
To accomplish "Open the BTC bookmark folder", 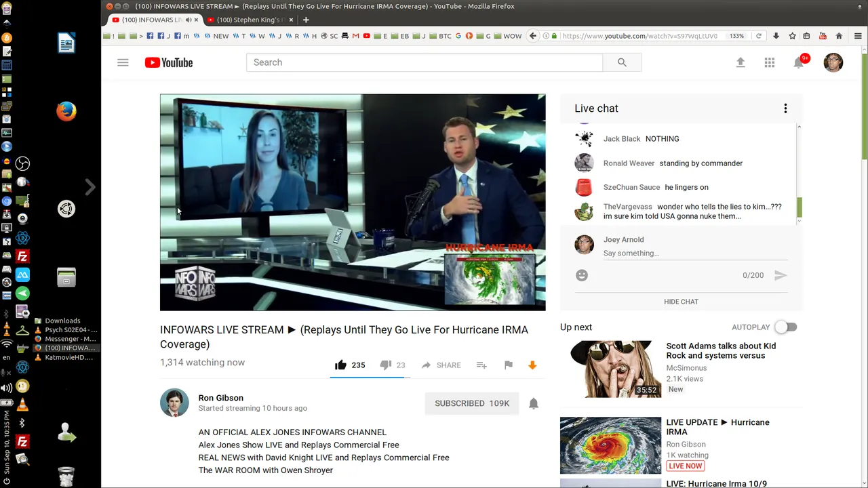I will pos(440,36).
